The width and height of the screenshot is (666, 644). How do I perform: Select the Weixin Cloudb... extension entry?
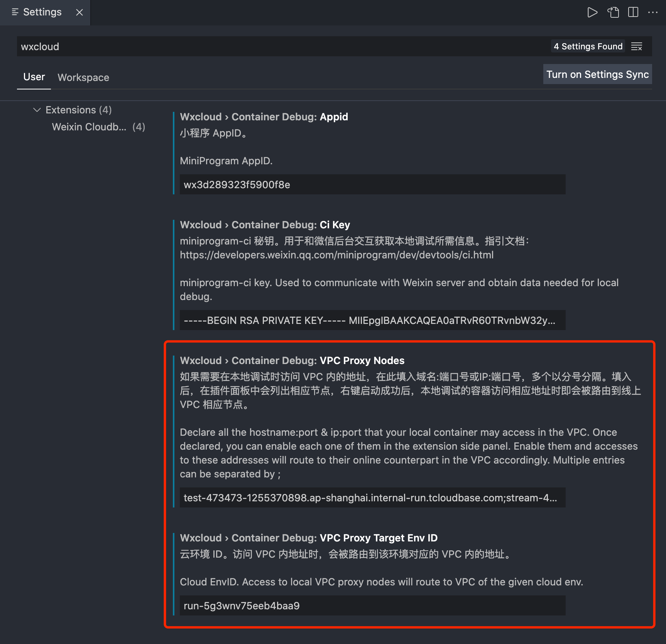89,127
